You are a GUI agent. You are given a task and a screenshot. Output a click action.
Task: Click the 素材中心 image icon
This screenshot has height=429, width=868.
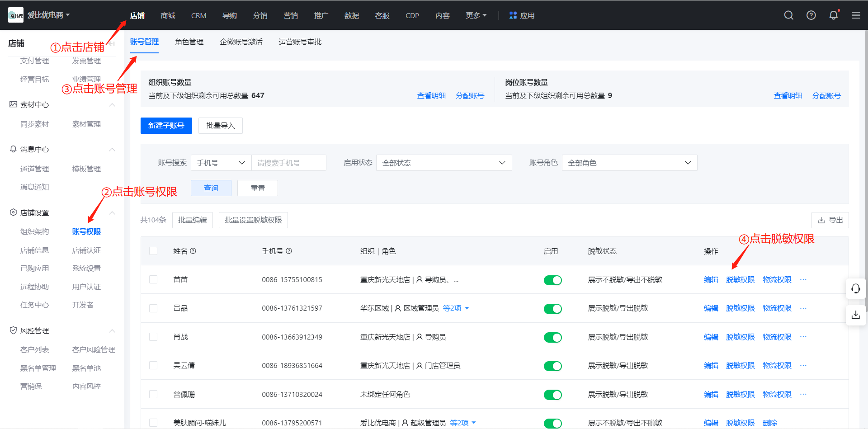click(13, 104)
